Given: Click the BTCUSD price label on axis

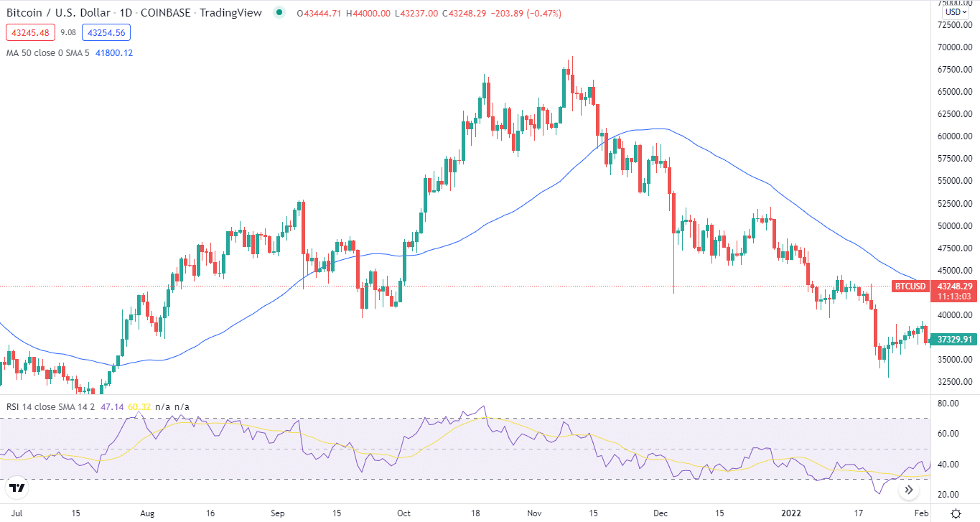Looking at the screenshot, I should (x=910, y=286).
